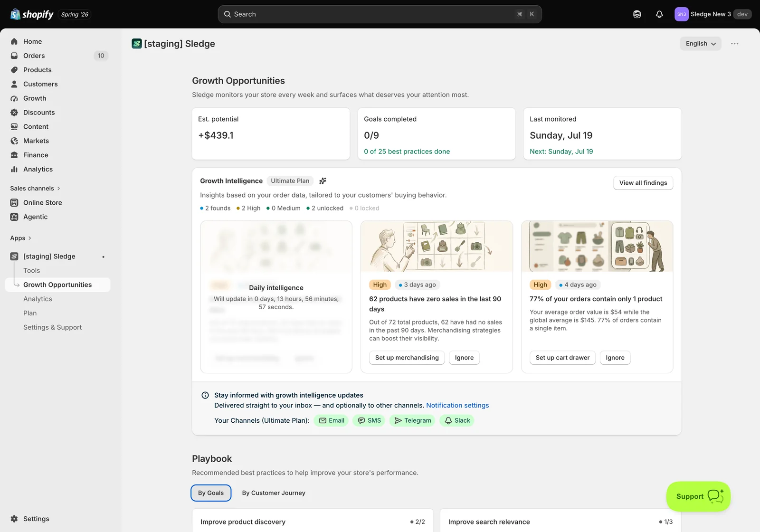Click the Sledge app icon in sidebar
The width and height of the screenshot is (760, 532).
[14, 256]
